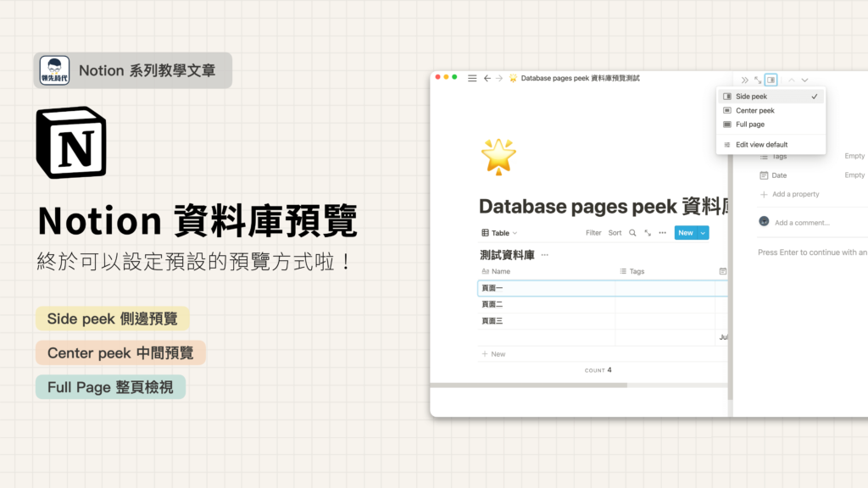Click the back arrow in Notion toolbar

tap(487, 78)
